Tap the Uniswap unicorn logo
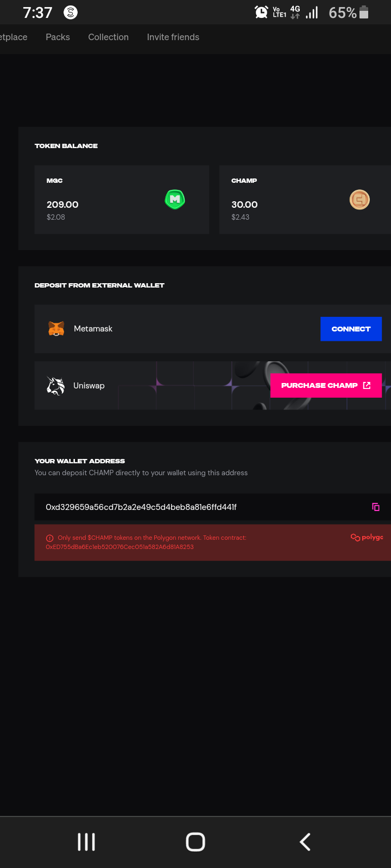 point(56,386)
